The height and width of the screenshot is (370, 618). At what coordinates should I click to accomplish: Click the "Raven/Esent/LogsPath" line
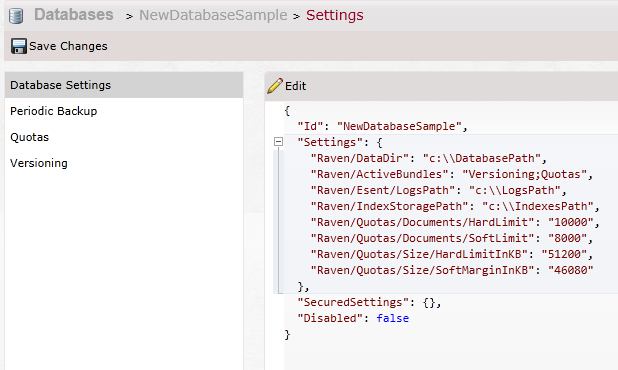439,191
